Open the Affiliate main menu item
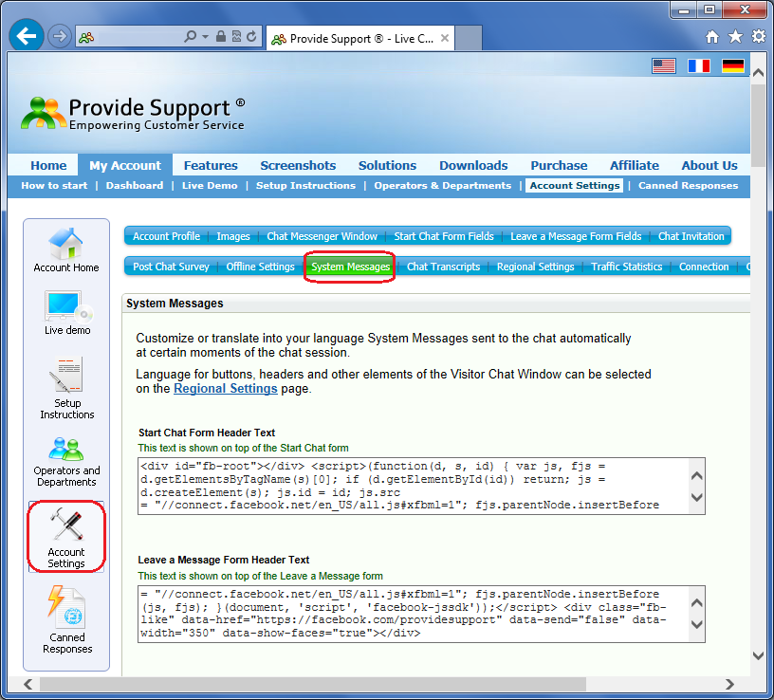The width and height of the screenshot is (774, 700). [x=635, y=165]
